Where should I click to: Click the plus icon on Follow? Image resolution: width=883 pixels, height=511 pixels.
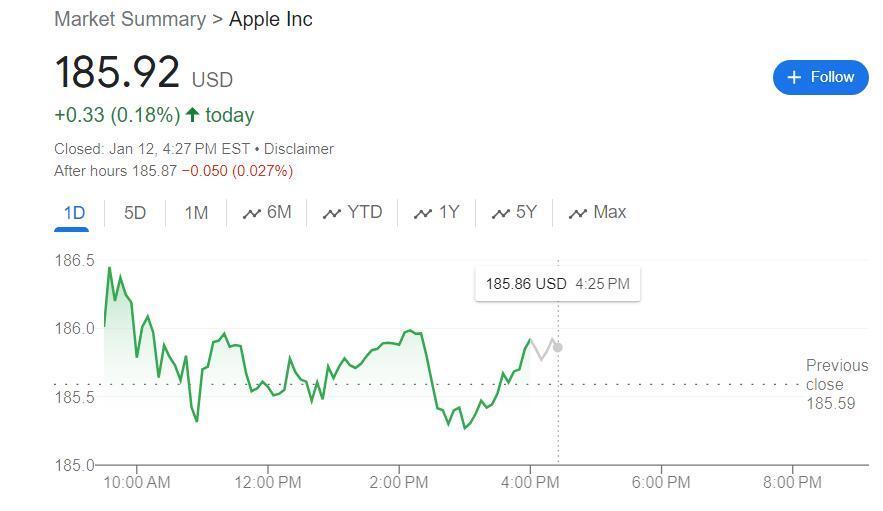(794, 77)
